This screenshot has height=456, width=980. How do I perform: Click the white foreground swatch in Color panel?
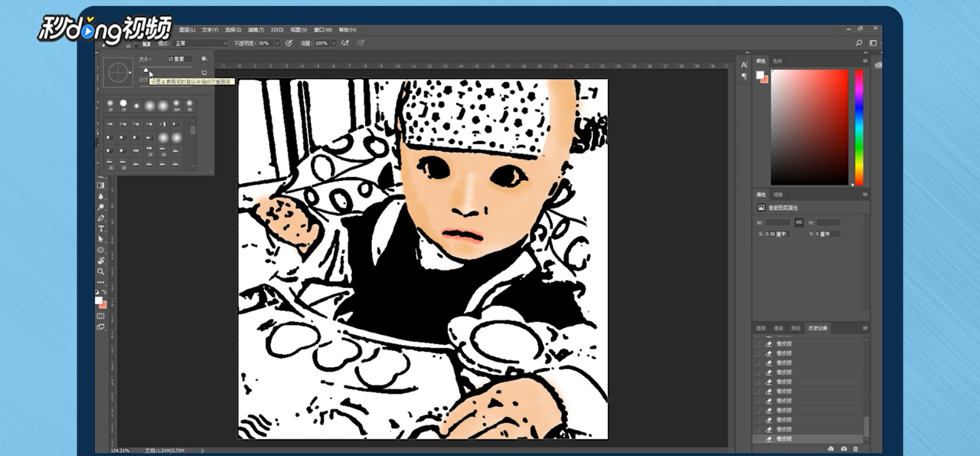click(x=759, y=74)
